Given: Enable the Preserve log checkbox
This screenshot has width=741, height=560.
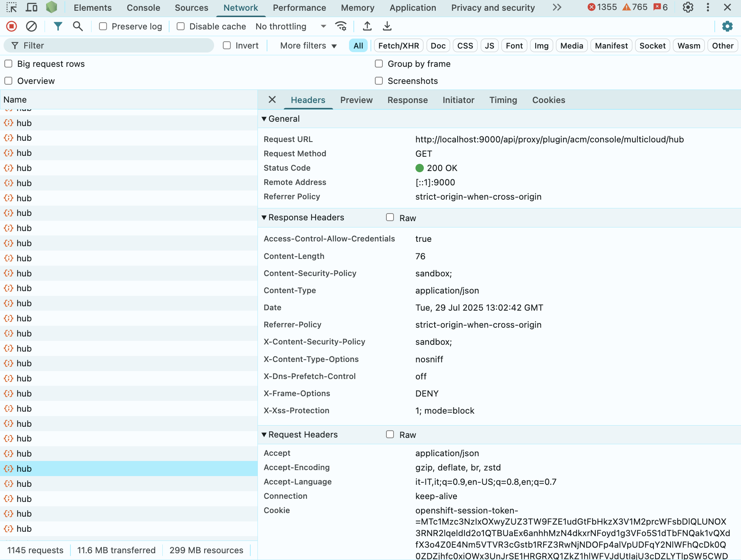Looking at the screenshot, I should pos(103,26).
